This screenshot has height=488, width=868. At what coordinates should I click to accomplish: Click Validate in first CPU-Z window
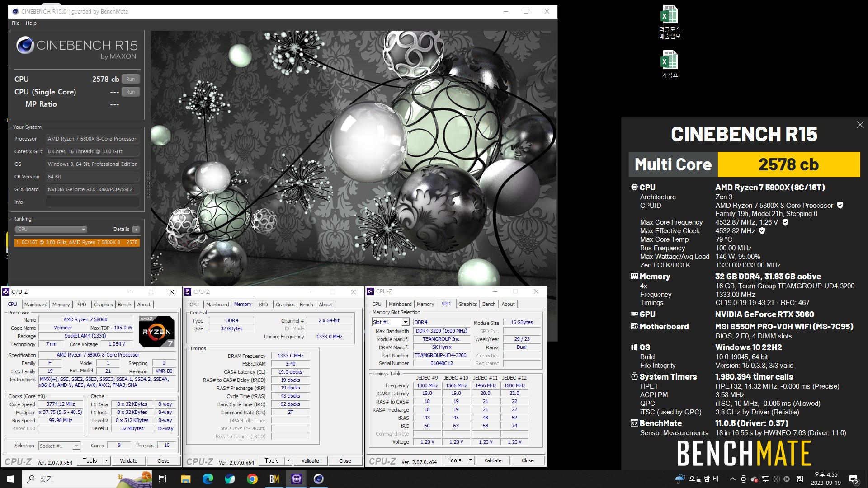[128, 461]
